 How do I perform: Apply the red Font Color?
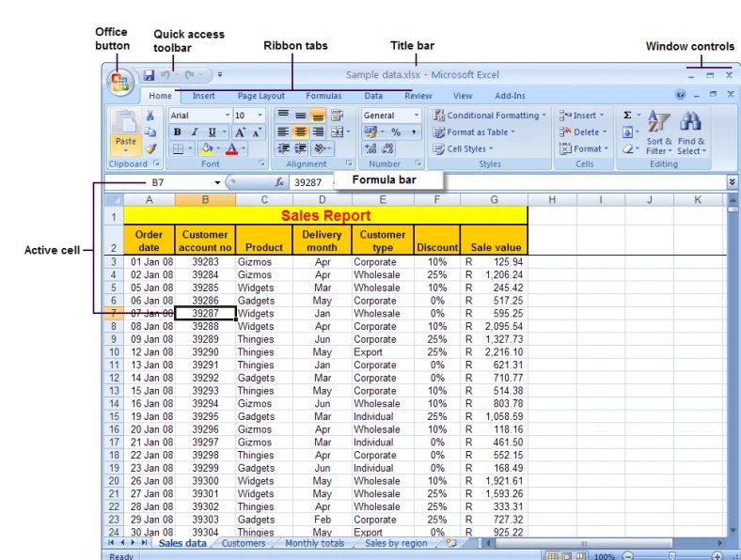click(231, 149)
